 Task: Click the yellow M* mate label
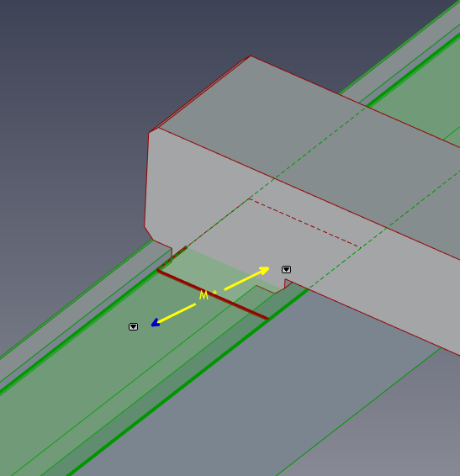208,295
